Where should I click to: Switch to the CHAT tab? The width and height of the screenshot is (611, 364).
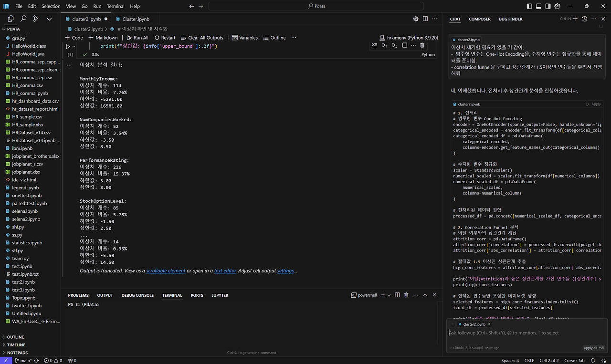click(x=455, y=19)
